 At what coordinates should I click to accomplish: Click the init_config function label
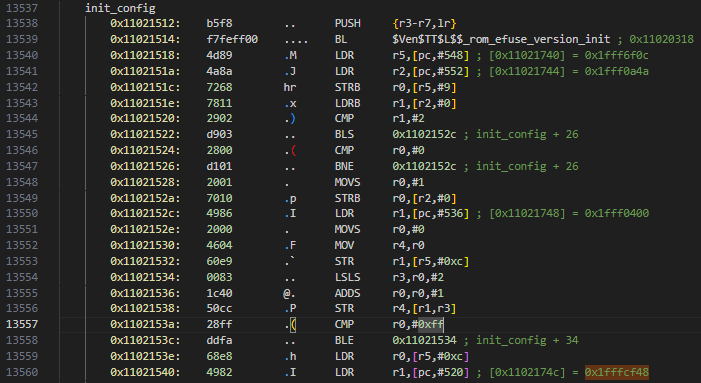(x=120, y=8)
